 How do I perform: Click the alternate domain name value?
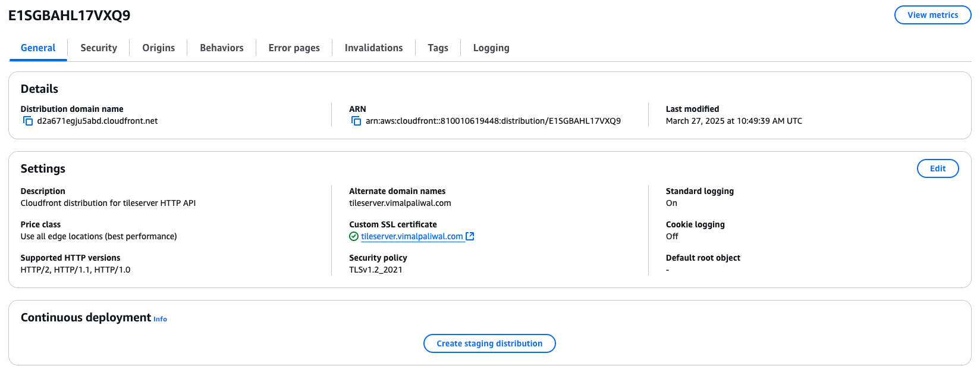[400, 203]
